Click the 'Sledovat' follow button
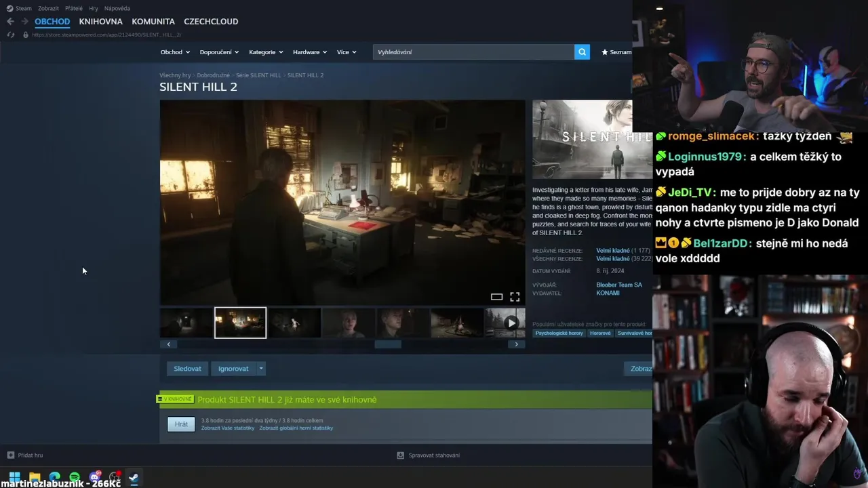This screenshot has height=488, width=868. [x=187, y=369]
